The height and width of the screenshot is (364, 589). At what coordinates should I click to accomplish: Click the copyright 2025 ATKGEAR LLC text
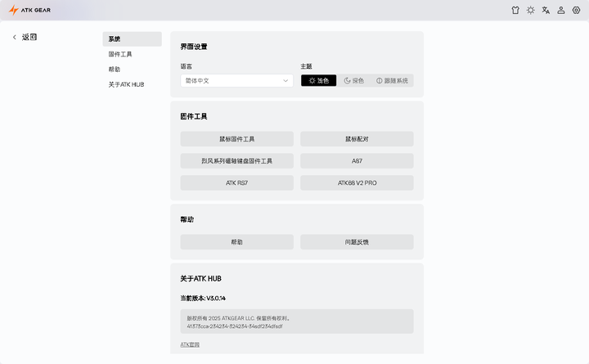(x=239, y=318)
